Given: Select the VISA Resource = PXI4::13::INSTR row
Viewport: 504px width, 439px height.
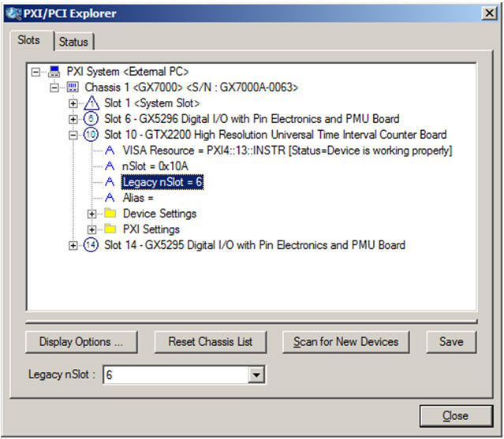Looking at the screenshot, I should [x=287, y=151].
